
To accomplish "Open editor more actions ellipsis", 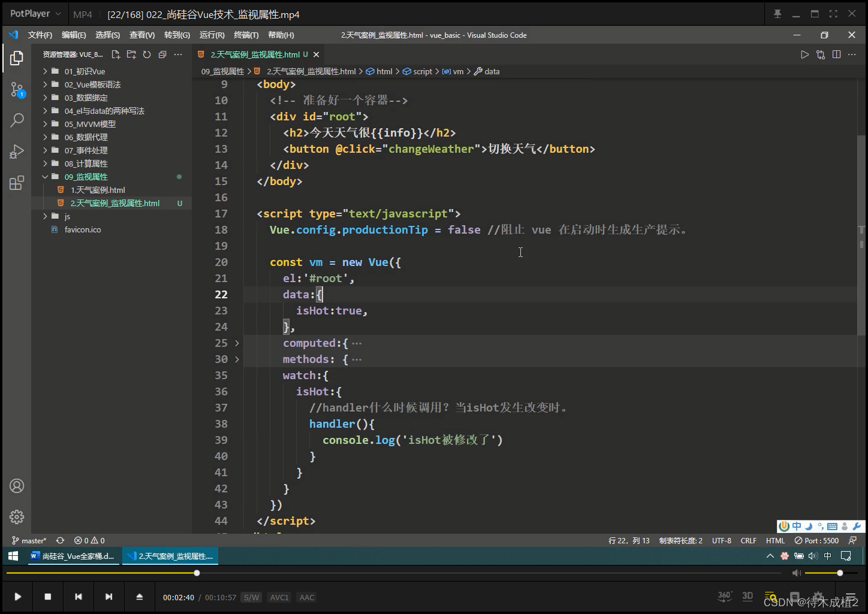I will [852, 55].
